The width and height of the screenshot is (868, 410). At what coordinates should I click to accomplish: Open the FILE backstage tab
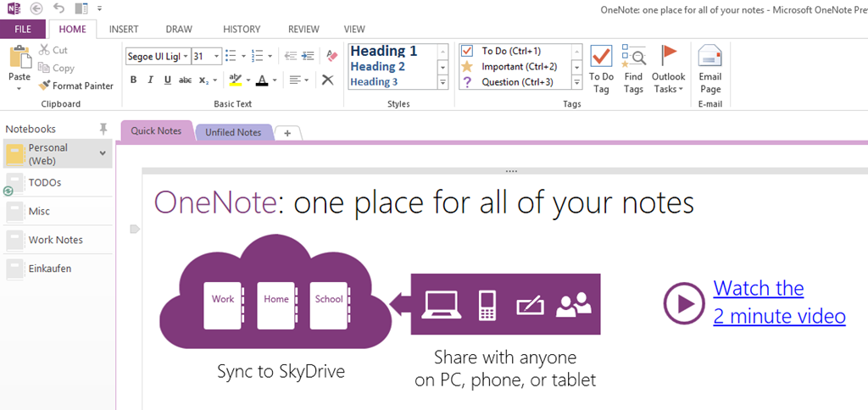[23, 30]
